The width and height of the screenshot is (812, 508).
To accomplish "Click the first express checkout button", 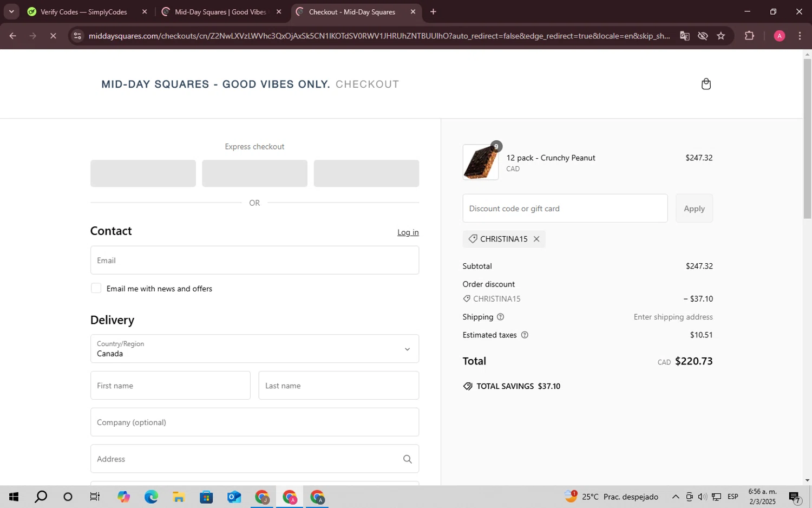I will click(x=143, y=173).
